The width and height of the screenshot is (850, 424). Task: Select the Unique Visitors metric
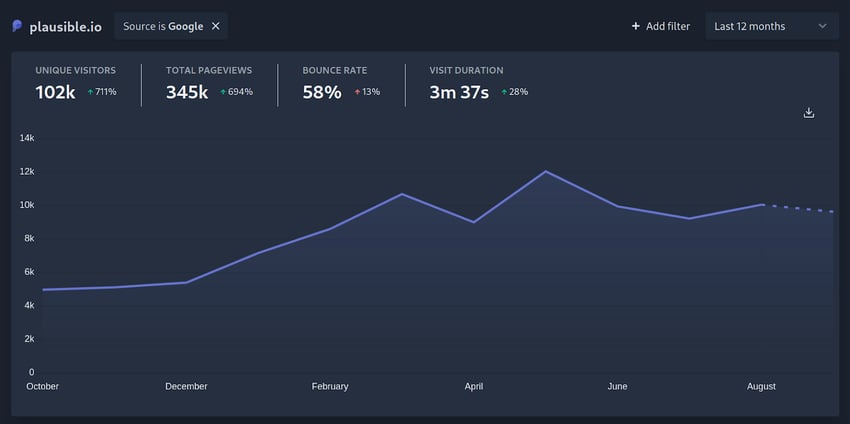(76, 85)
